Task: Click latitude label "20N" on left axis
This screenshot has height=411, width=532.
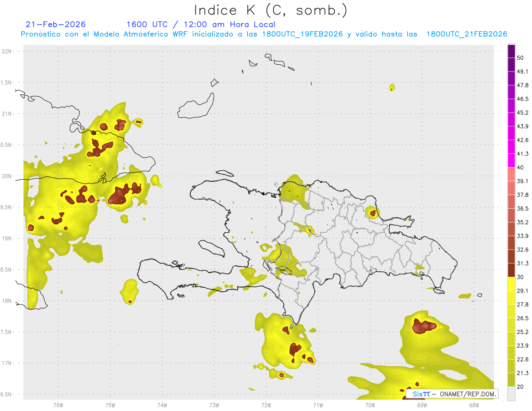Action: tap(7, 176)
